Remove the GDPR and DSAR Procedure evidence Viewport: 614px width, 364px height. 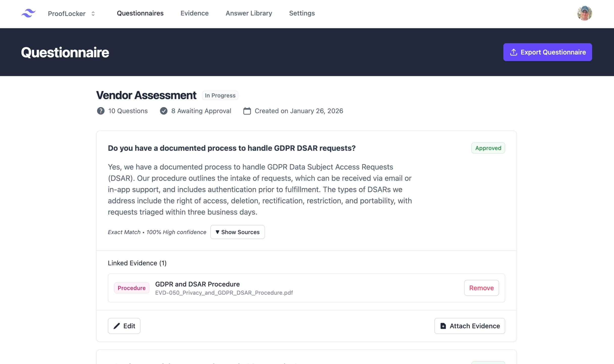click(481, 288)
